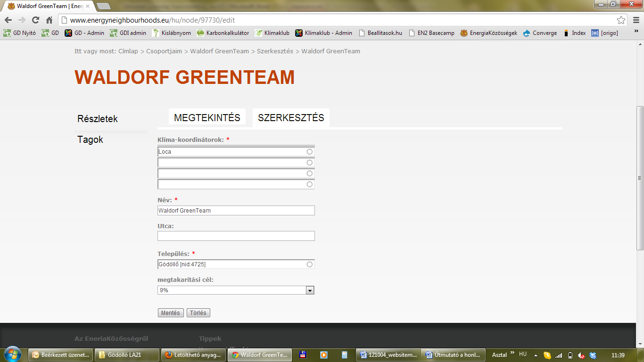Click the taskbar clock showing 11:39
The height and width of the screenshot is (362, 644).
(618, 355)
